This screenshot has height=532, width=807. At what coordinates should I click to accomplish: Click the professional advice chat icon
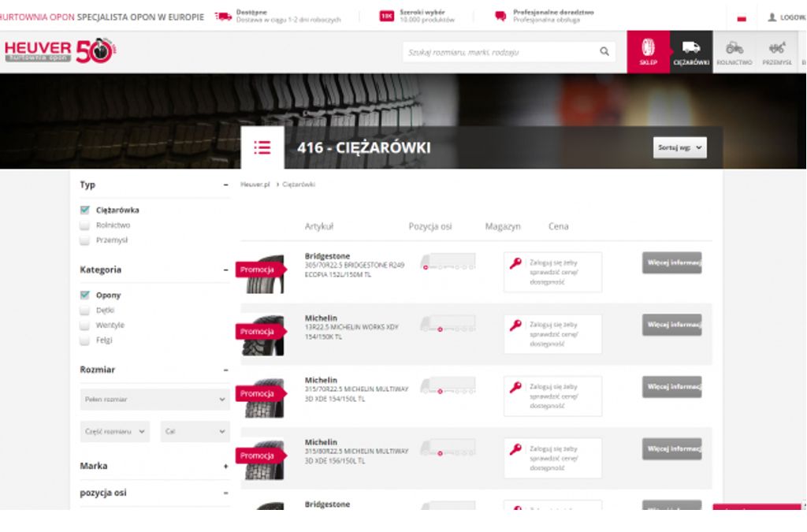(x=500, y=17)
